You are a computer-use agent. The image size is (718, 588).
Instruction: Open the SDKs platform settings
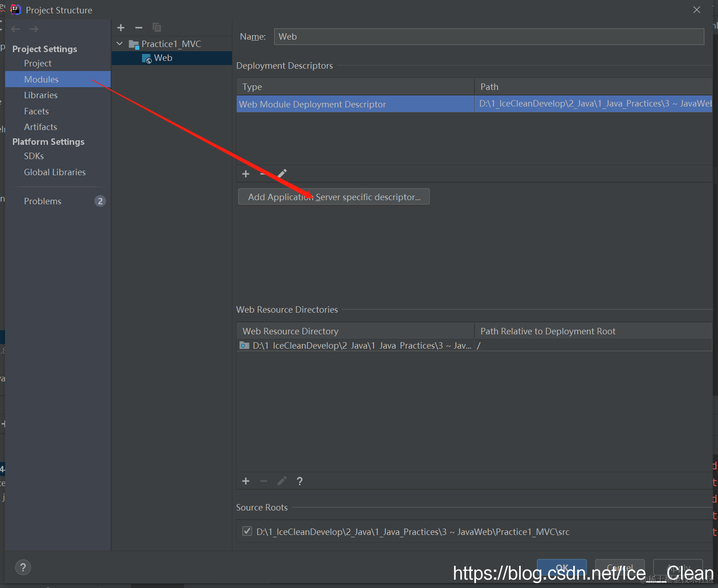(34, 156)
